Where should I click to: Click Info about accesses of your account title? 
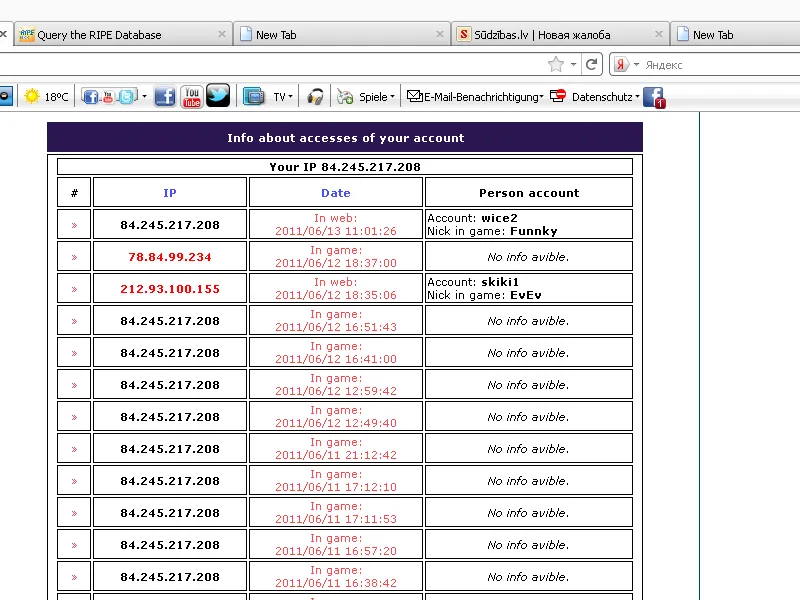(x=345, y=138)
